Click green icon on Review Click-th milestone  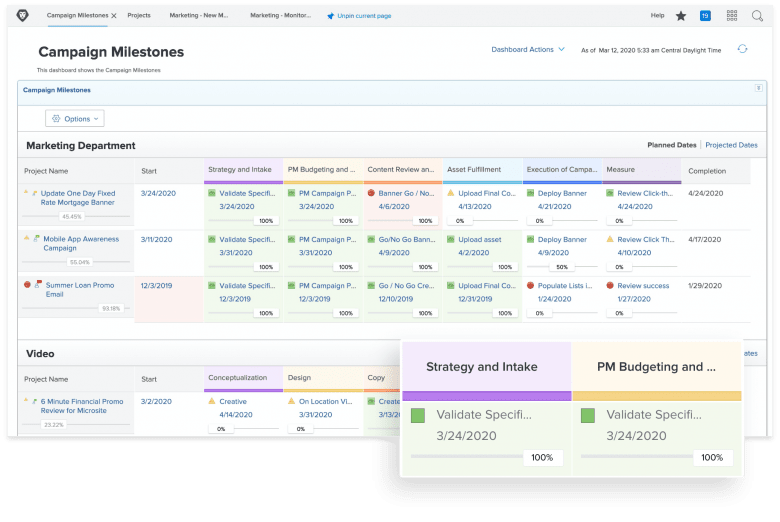610,193
